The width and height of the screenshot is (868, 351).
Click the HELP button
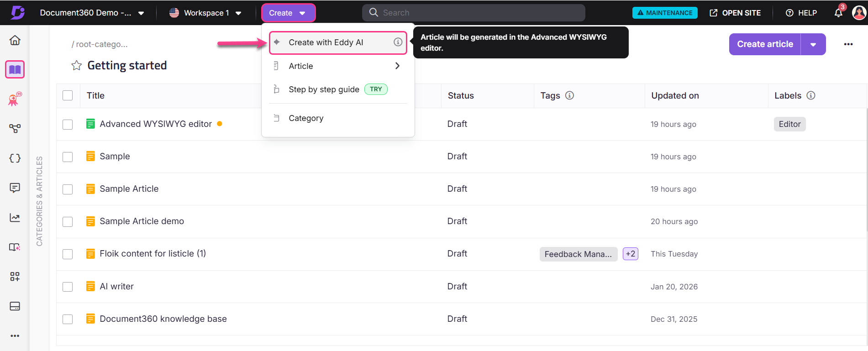coord(801,13)
